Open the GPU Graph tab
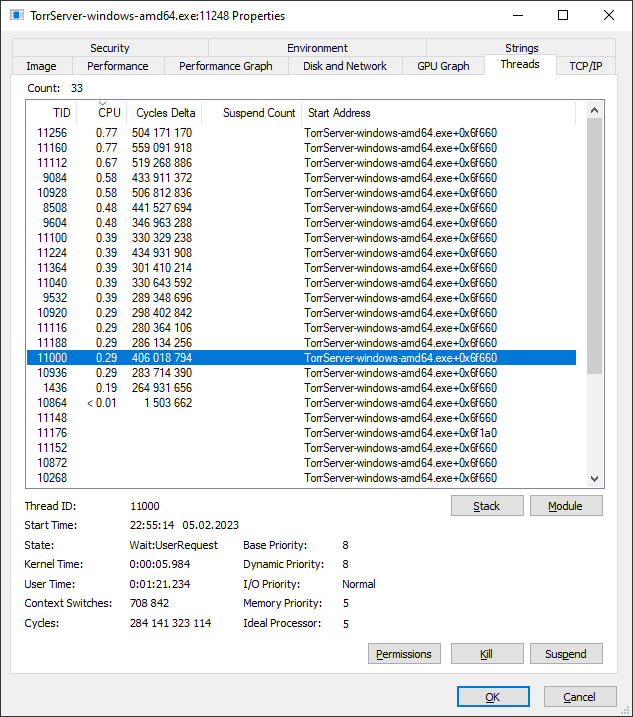 tap(443, 66)
